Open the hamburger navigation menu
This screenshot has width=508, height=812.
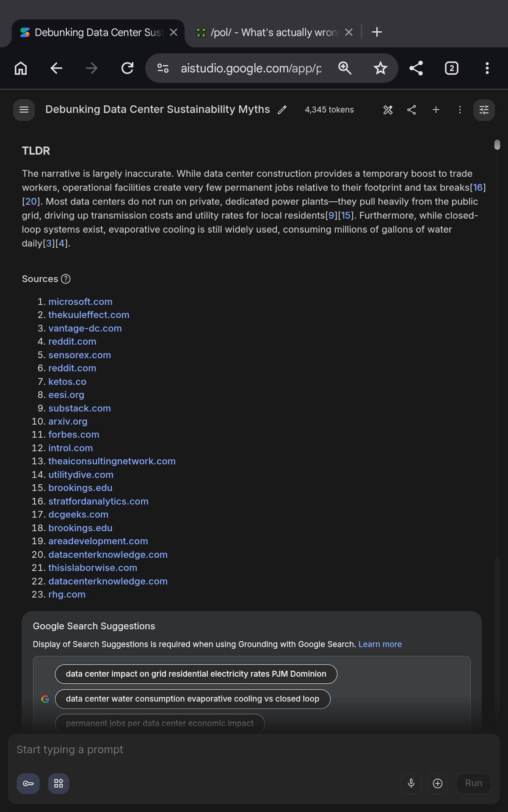coord(24,110)
